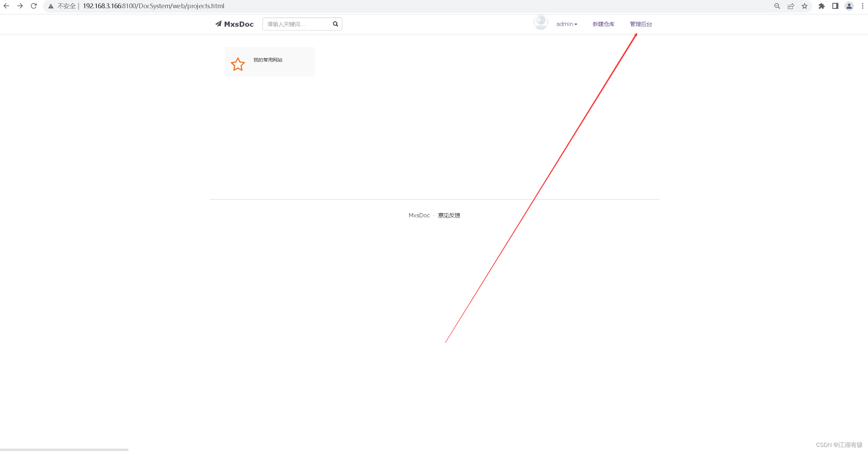Reload the page with the refresh icon
The width and height of the screenshot is (868, 451).
(34, 6)
